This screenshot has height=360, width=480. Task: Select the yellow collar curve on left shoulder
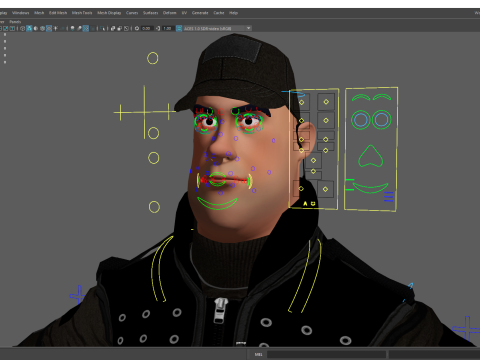point(160,269)
